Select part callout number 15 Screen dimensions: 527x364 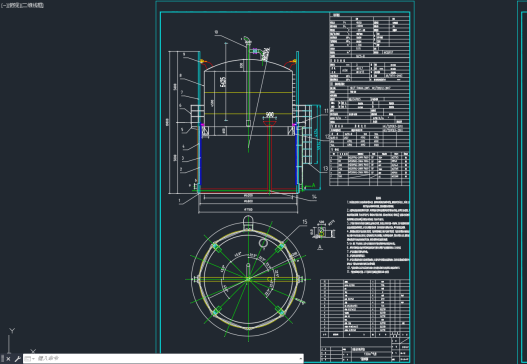tap(305, 222)
